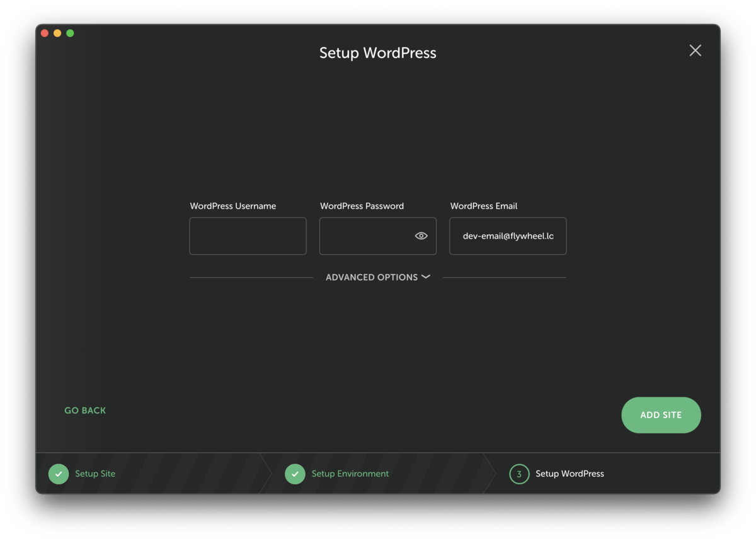Click yellow minimize window button
Viewport: 756px width, 541px height.
[57, 33]
